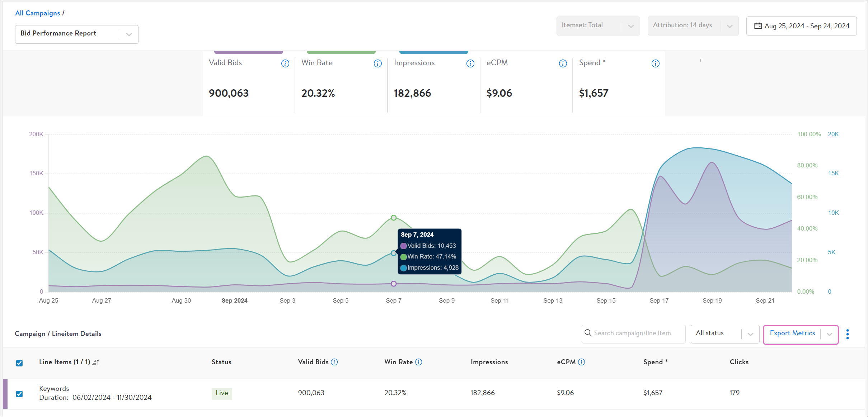Open the Attribution: 14 days dropdown
868x417 pixels.
tap(693, 26)
